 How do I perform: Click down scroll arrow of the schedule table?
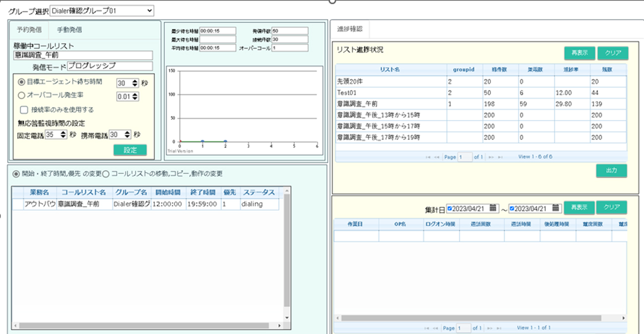tap(287, 318)
